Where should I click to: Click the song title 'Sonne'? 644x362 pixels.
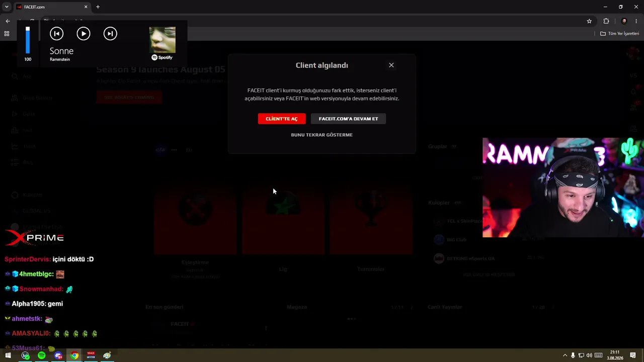click(61, 51)
